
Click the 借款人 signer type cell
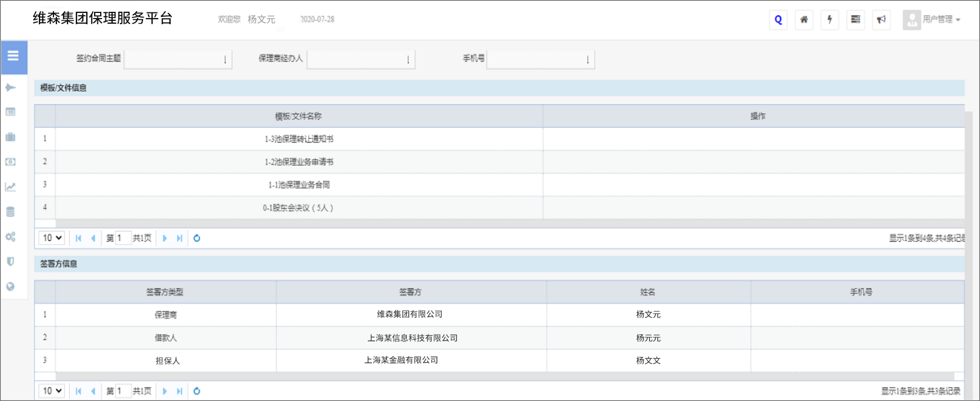point(166,338)
